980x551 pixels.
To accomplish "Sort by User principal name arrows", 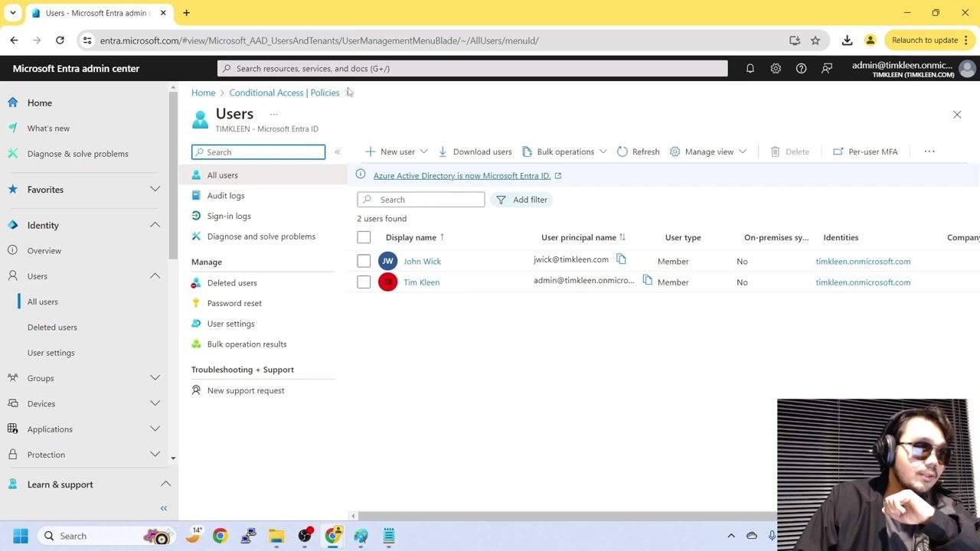I will point(622,237).
